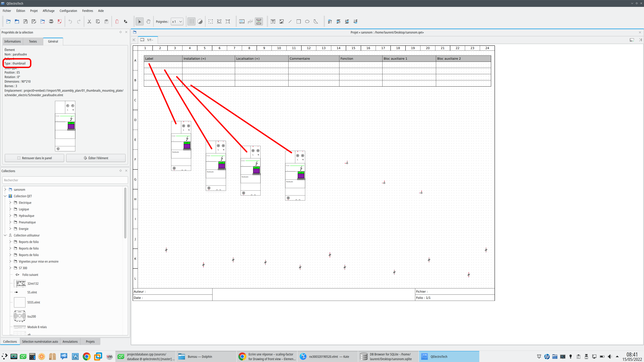Toggle the Annulations tab view
Screen dimensions: 644x362
tap(70, 341)
